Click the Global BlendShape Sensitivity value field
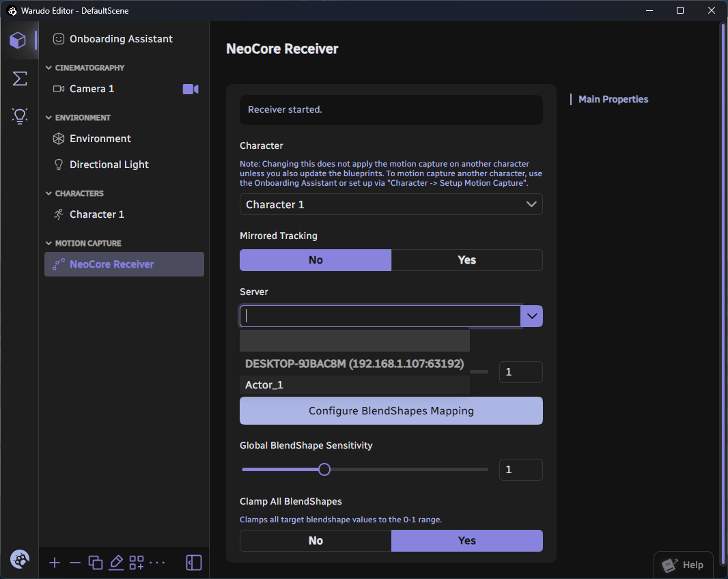728x579 pixels. pyautogui.click(x=520, y=470)
